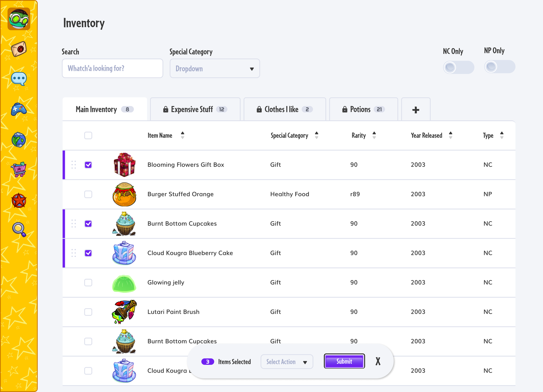
Task: Open the mail envelope icon in sidebar
Action: (19, 49)
